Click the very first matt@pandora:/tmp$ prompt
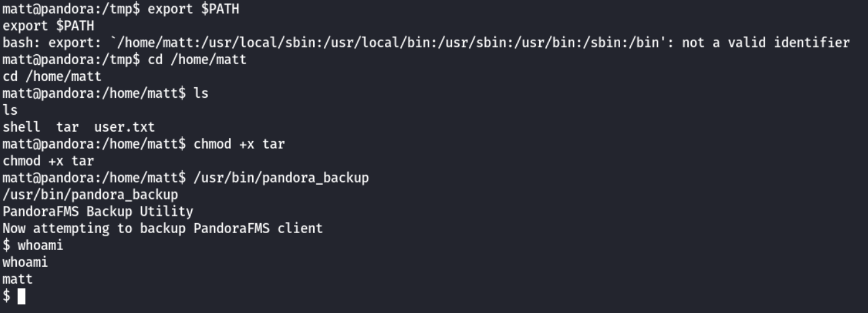Image resolution: width=868 pixels, height=313 pixels. coord(71,9)
